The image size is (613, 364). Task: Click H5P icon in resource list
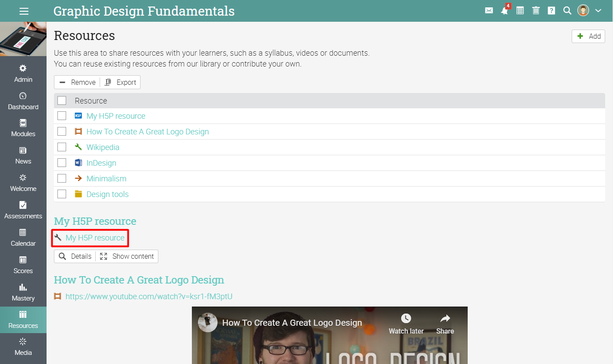(x=78, y=116)
